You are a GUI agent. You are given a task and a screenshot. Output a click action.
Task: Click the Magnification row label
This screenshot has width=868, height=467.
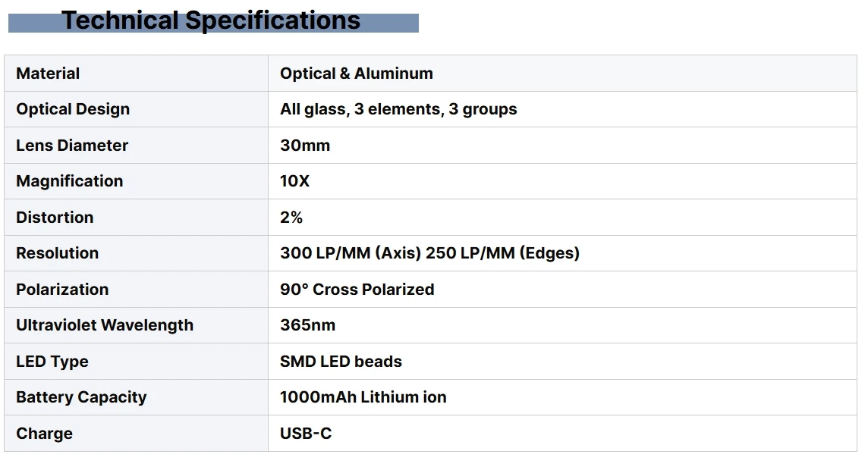[x=69, y=181]
